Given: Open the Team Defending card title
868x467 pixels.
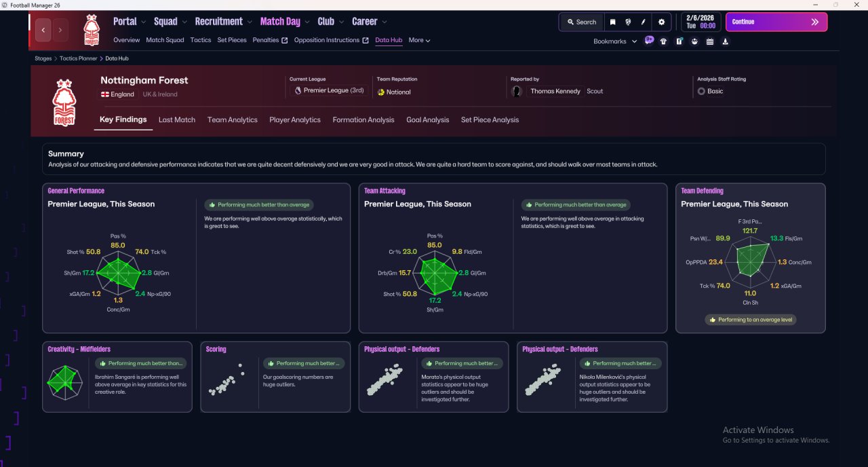Looking at the screenshot, I should (x=702, y=191).
